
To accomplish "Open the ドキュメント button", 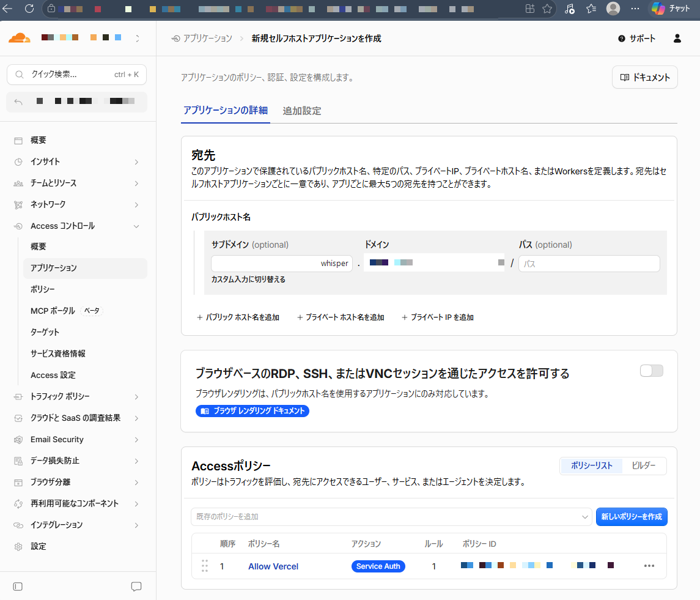I will pyautogui.click(x=644, y=77).
